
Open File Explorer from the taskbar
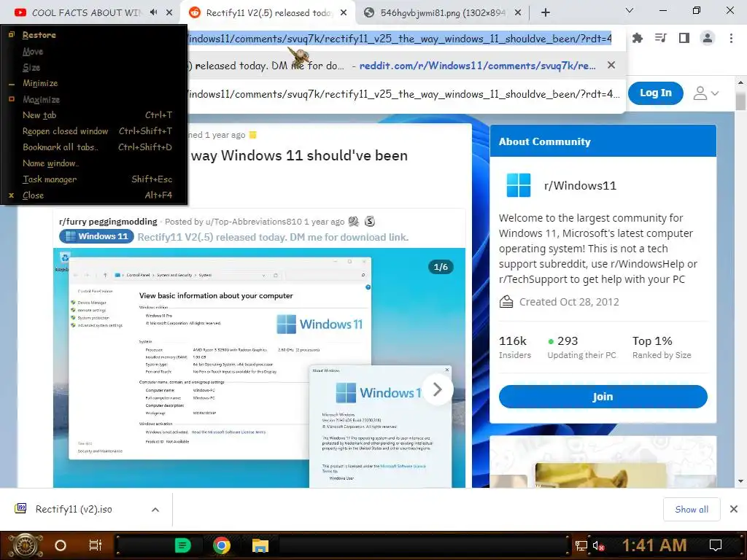coord(260,545)
